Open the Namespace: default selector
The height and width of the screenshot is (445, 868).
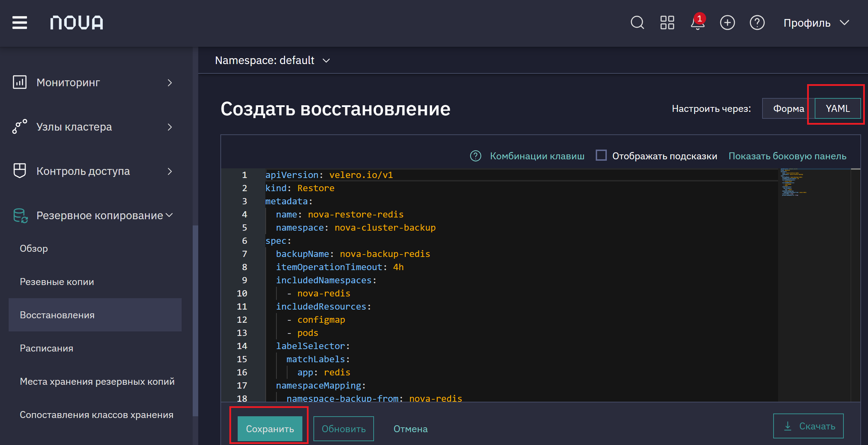272,60
